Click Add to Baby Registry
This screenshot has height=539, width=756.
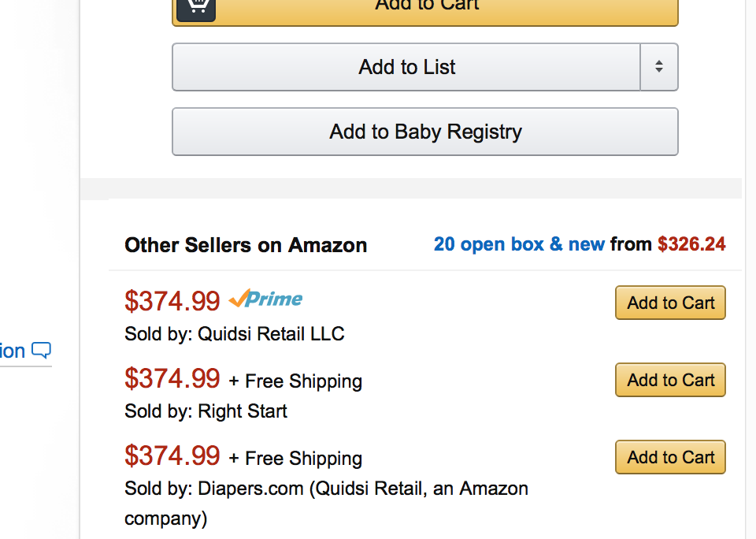[x=425, y=132]
